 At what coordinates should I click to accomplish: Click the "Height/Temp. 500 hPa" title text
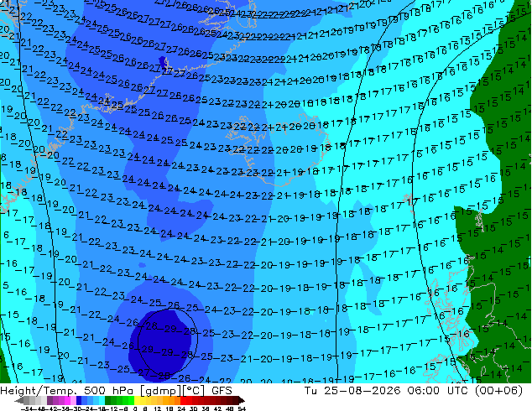[67, 391]
